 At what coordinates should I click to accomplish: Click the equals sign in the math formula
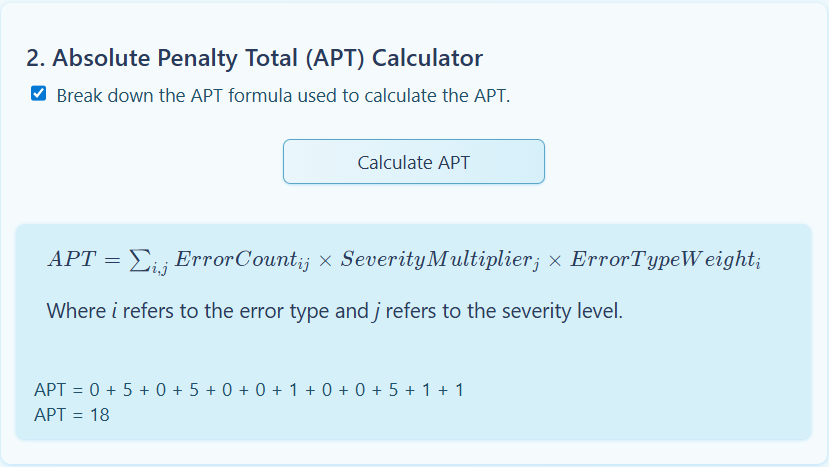coord(112,260)
